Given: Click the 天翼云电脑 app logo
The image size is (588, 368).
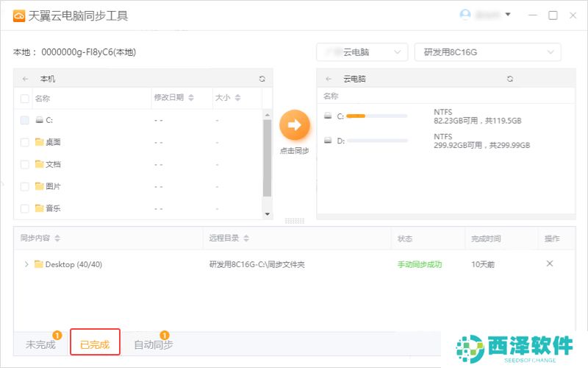Looking at the screenshot, I should pos(19,16).
